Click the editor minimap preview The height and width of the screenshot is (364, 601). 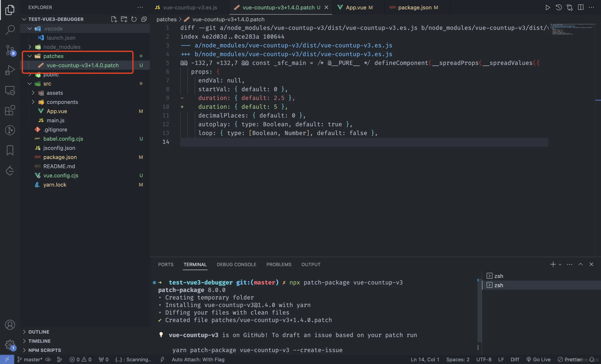click(x=572, y=29)
